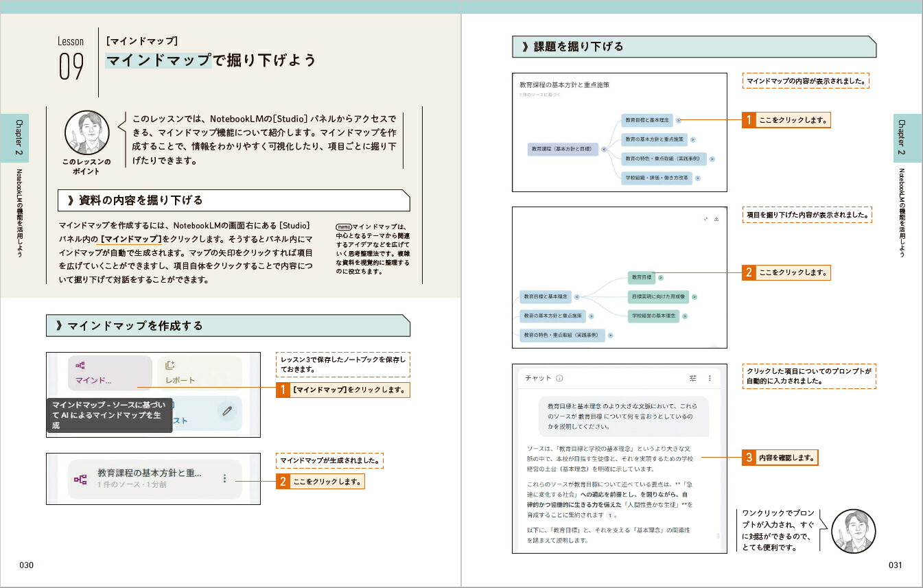Open three-dot menu on generated mind map item
Screen dimensions: 923x588
[x=224, y=478]
